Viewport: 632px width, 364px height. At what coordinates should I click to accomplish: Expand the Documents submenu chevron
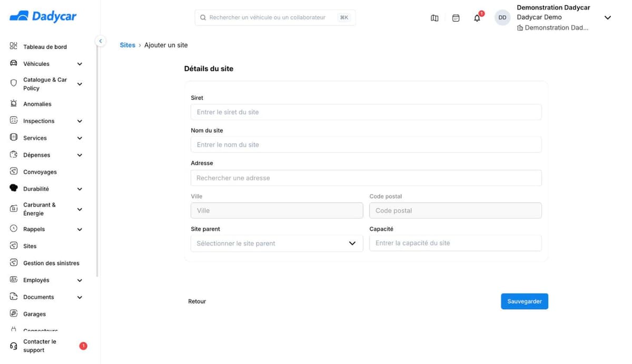pos(80,297)
